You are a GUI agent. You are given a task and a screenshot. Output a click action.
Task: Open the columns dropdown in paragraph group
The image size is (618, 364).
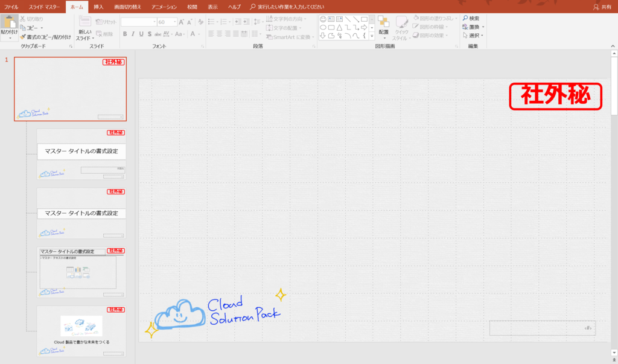tap(256, 34)
